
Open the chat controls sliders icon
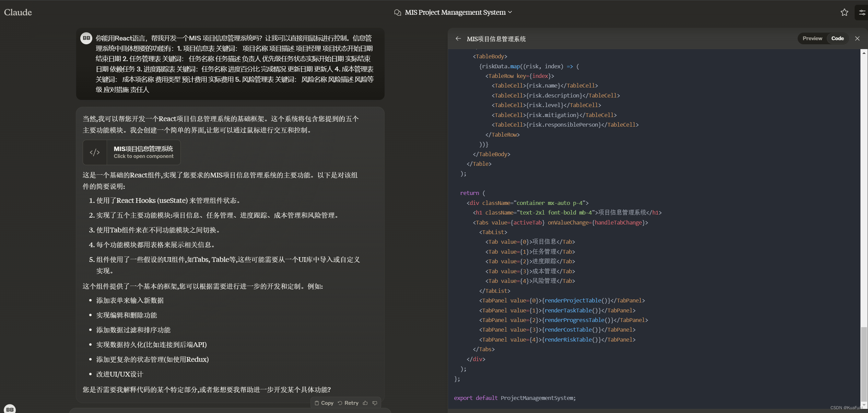tap(862, 12)
